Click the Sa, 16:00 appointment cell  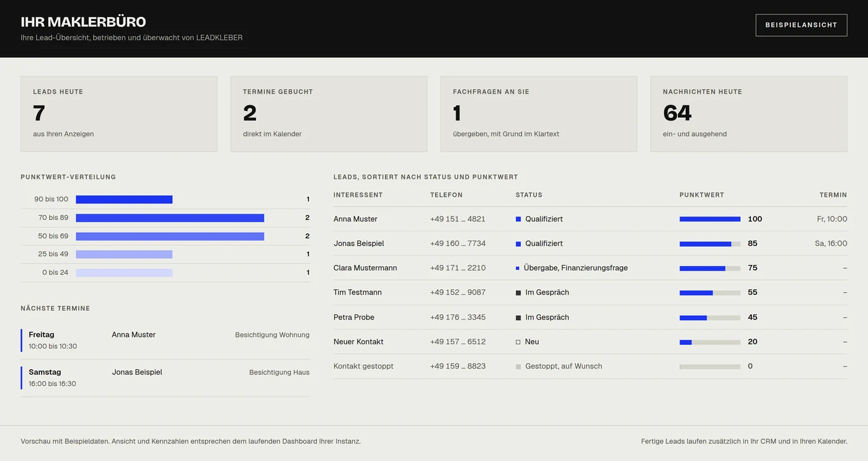click(831, 244)
